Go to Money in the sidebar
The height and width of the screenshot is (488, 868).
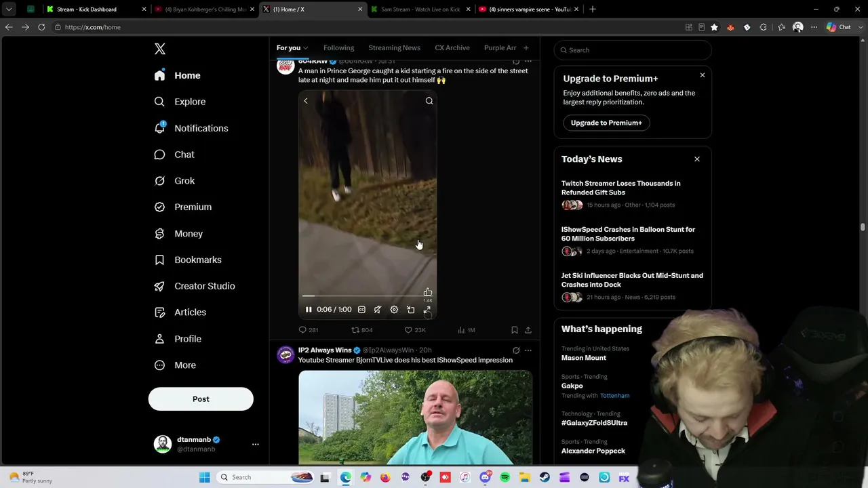tap(178, 234)
